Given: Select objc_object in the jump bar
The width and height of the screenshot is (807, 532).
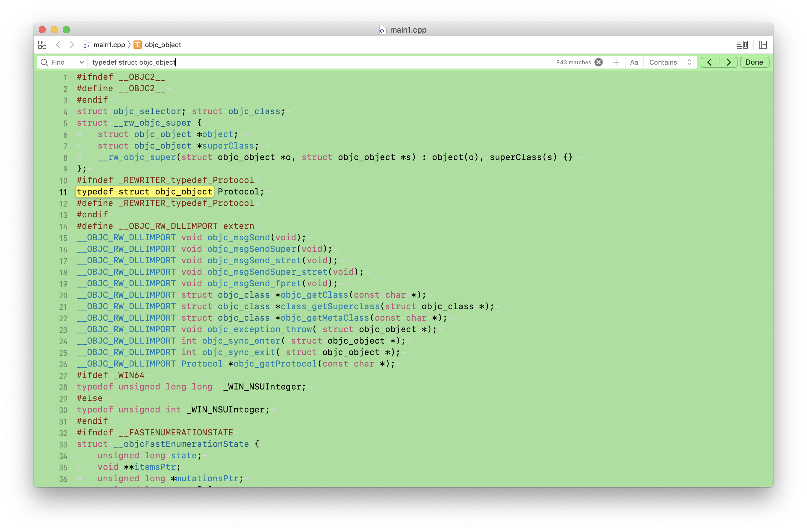Looking at the screenshot, I should pos(162,45).
